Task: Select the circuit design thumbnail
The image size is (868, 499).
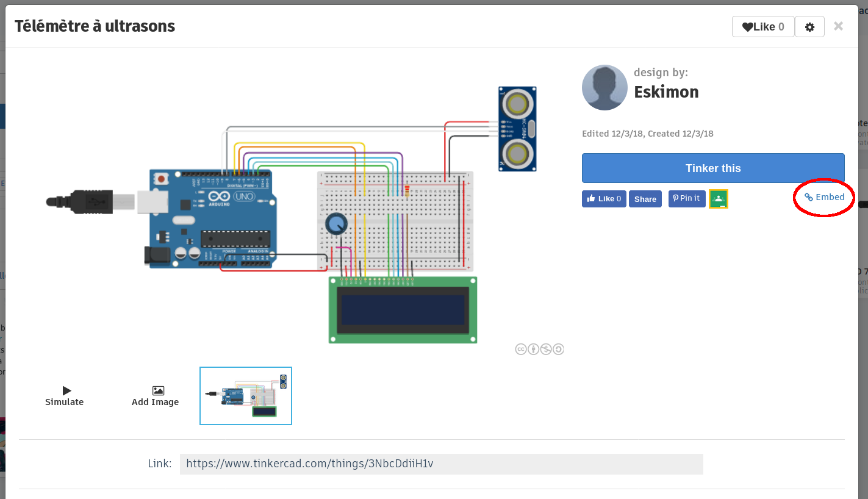Action: tap(246, 395)
